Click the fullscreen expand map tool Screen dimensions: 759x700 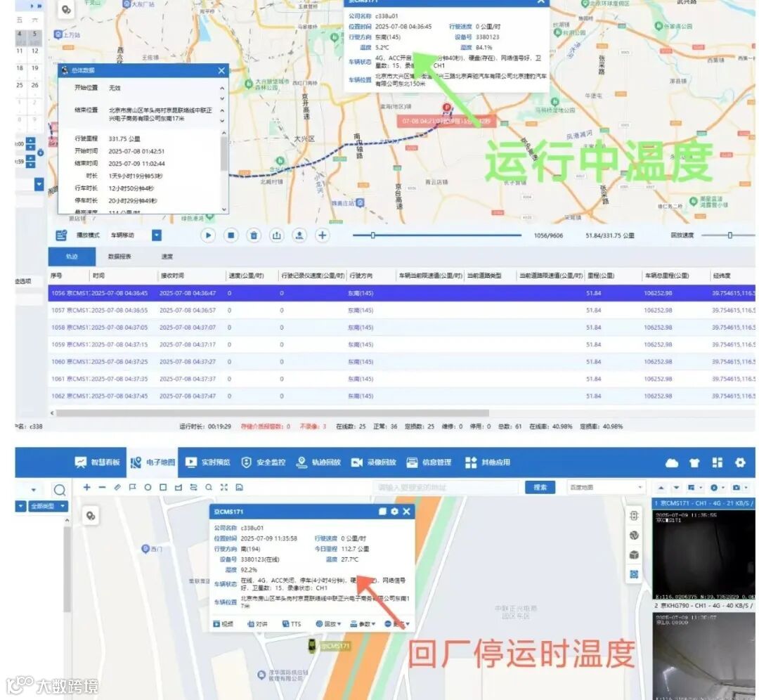coord(223,488)
